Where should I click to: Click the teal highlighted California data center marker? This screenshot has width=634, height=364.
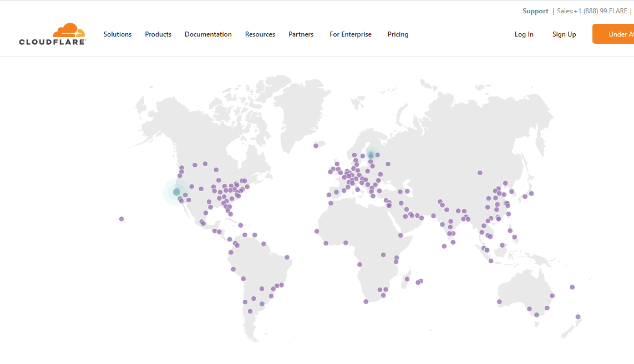tap(177, 192)
